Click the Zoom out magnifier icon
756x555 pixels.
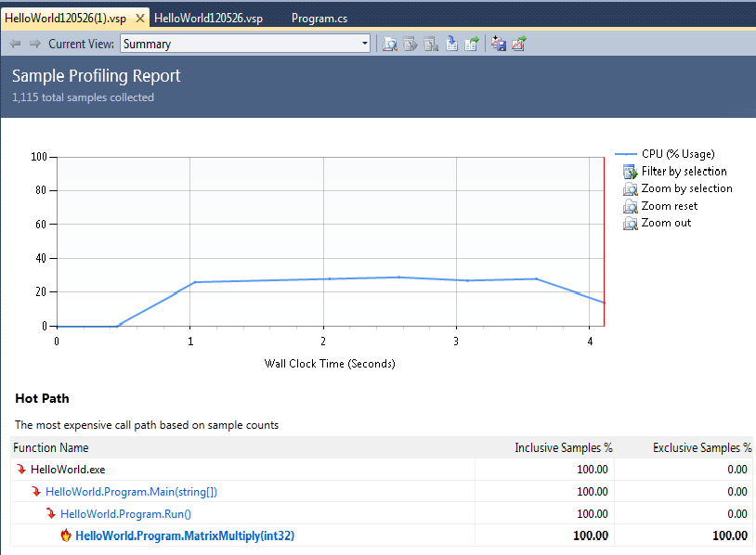pos(630,224)
